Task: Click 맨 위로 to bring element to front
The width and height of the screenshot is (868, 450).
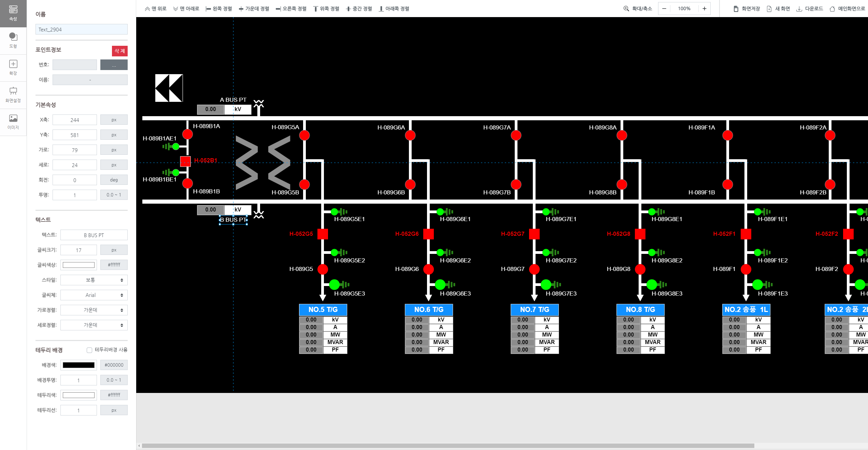Action: point(155,9)
